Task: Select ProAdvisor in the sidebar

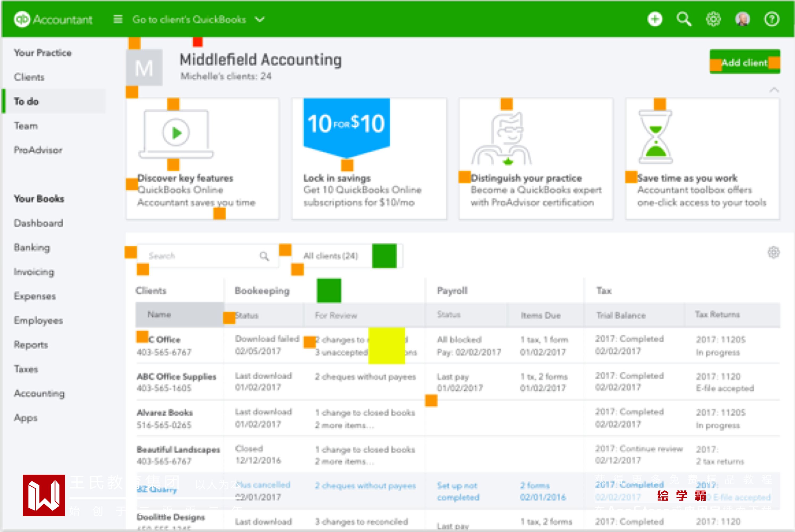Action: 38,150
